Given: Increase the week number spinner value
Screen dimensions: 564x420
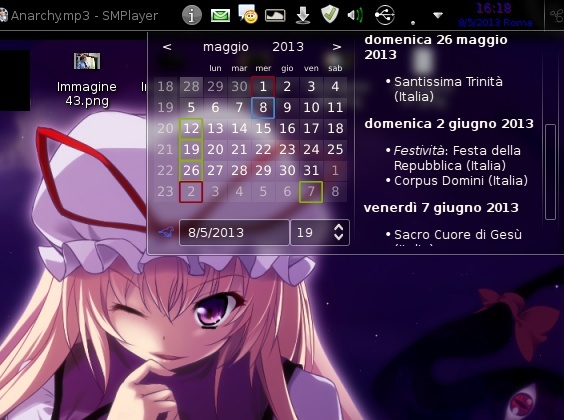Looking at the screenshot, I should click(x=338, y=228).
